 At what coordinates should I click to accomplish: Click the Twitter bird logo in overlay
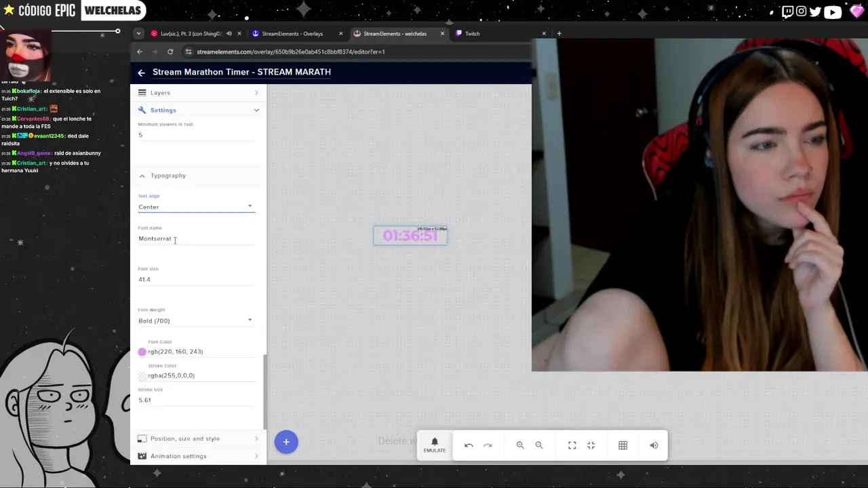coord(815,11)
